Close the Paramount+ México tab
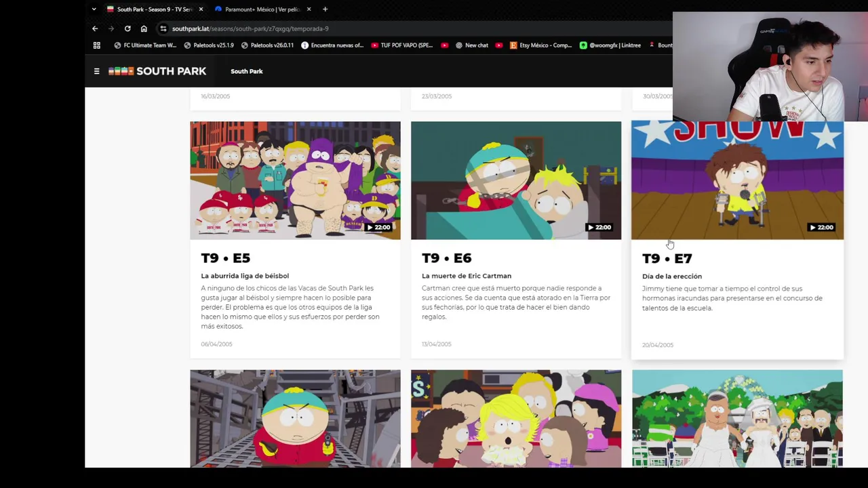This screenshot has width=868, height=488. coord(309,9)
